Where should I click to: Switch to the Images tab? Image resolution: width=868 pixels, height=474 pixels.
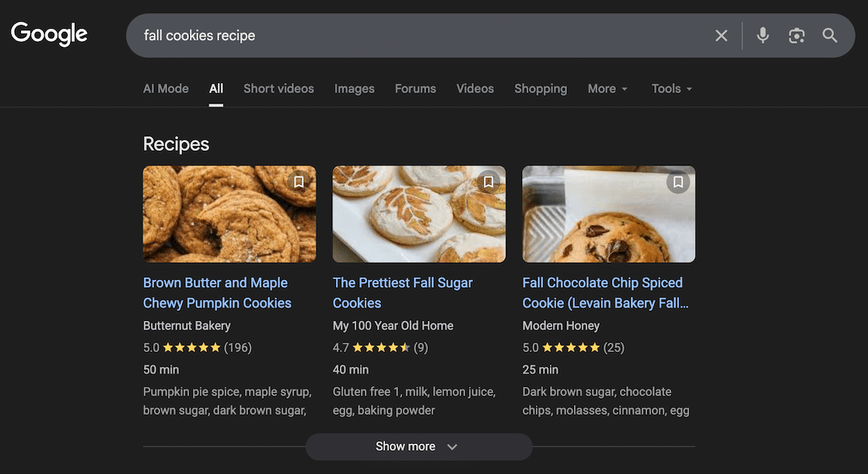tap(355, 89)
